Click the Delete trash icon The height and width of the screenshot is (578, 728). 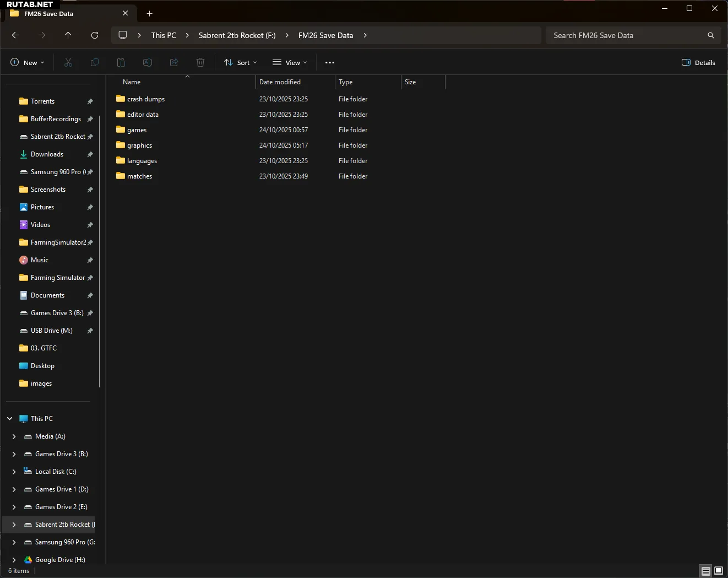tap(200, 63)
